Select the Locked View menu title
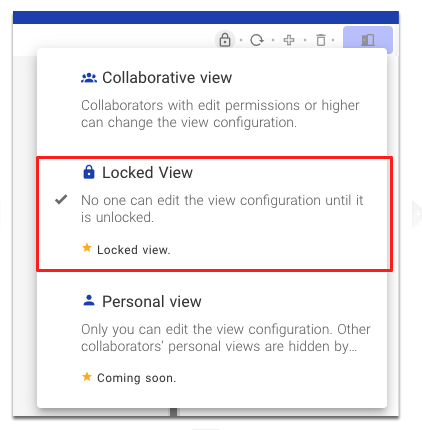 pyautogui.click(x=147, y=173)
